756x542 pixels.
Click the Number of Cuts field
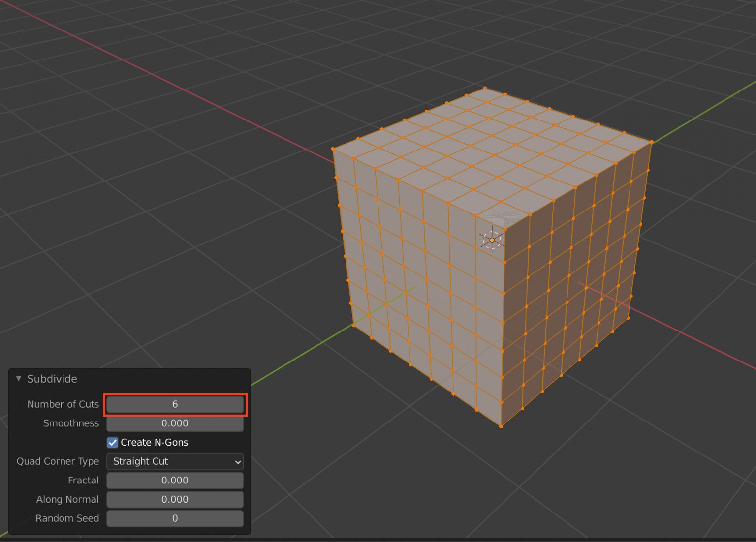click(175, 404)
